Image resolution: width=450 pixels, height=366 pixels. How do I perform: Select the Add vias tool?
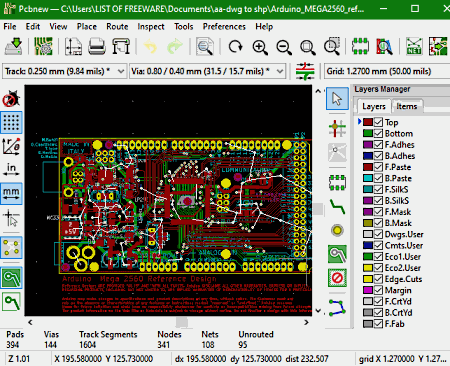tap(337, 230)
